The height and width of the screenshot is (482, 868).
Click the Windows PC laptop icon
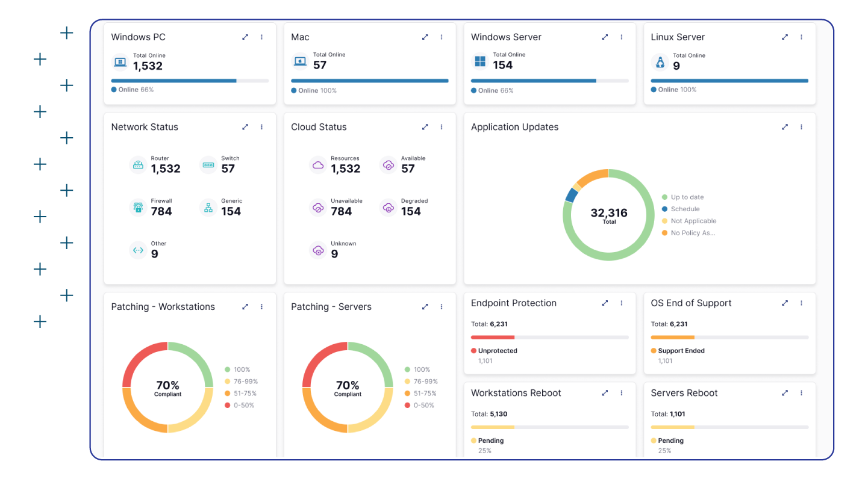tap(119, 61)
